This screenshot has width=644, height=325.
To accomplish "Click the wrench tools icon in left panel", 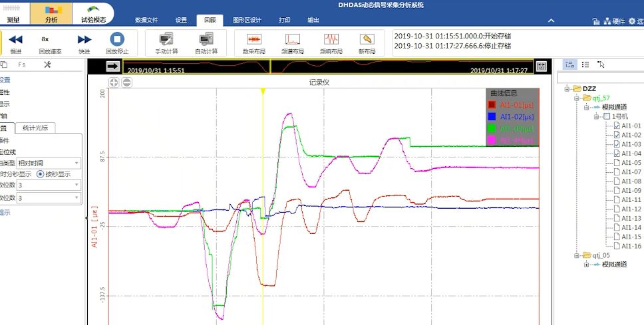I will (47, 64).
